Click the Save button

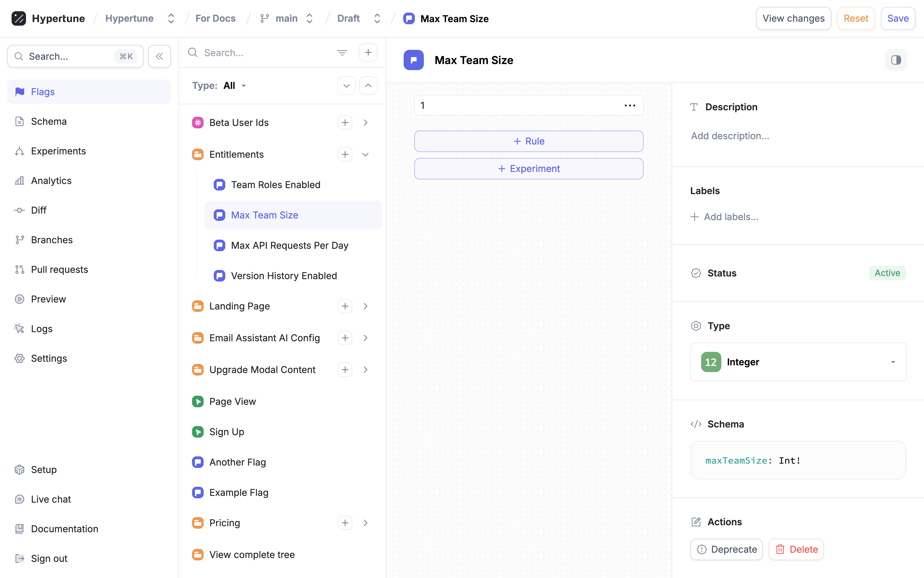click(x=898, y=18)
